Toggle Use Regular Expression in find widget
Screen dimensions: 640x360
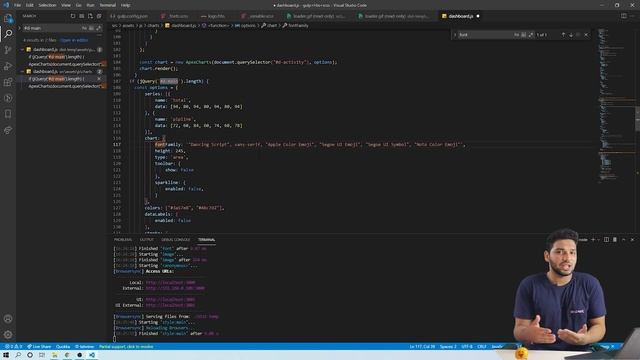pyautogui.click(x=531, y=35)
